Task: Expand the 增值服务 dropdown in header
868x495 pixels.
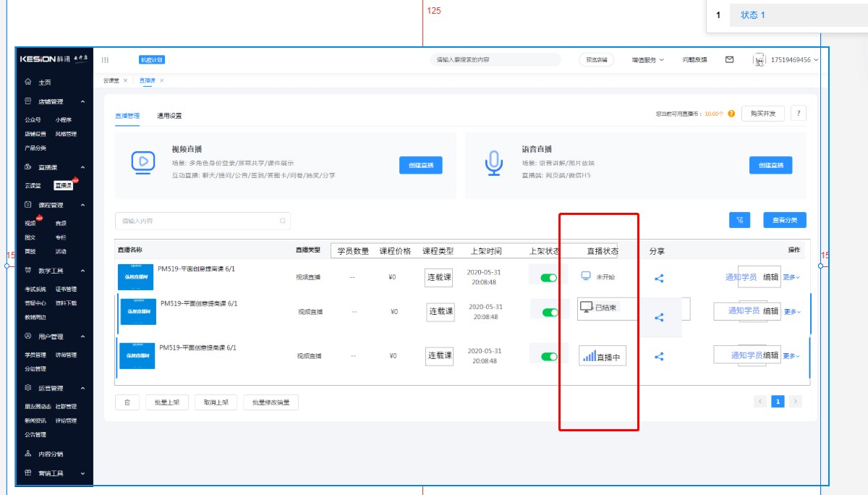Action: tap(647, 59)
